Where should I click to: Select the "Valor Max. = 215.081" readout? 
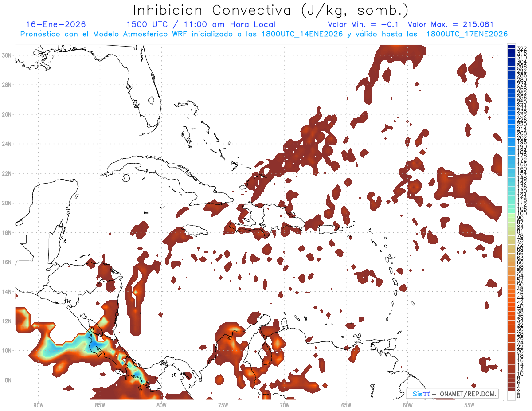click(450, 24)
